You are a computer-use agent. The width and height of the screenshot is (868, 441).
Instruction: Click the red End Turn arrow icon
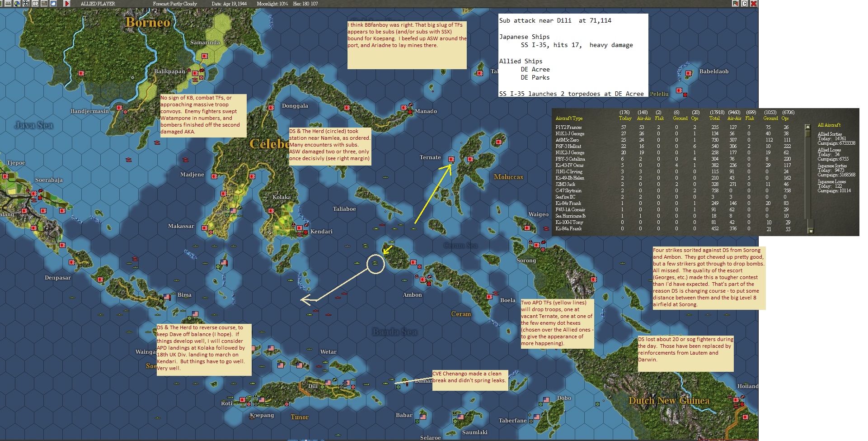click(x=67, y=4)
